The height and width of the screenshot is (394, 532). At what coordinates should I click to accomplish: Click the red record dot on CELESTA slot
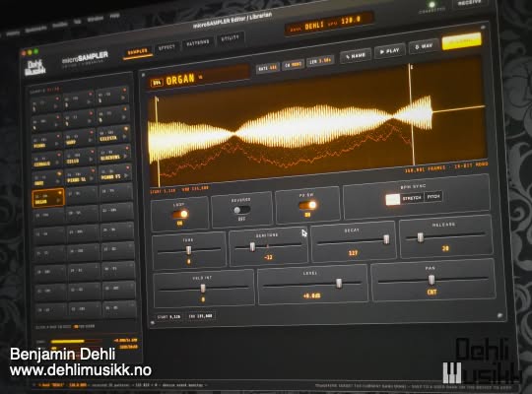pyautogui.click(x=126, y=129)
